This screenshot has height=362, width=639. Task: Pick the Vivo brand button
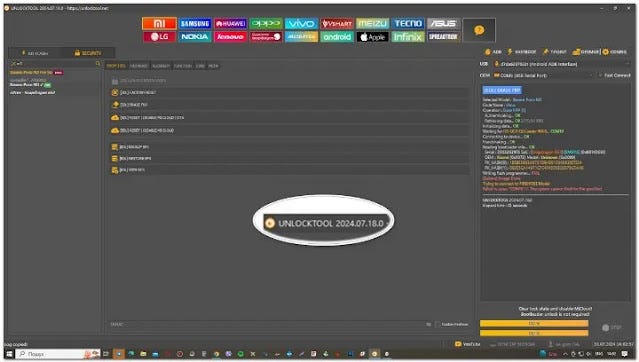pos(301,24)
